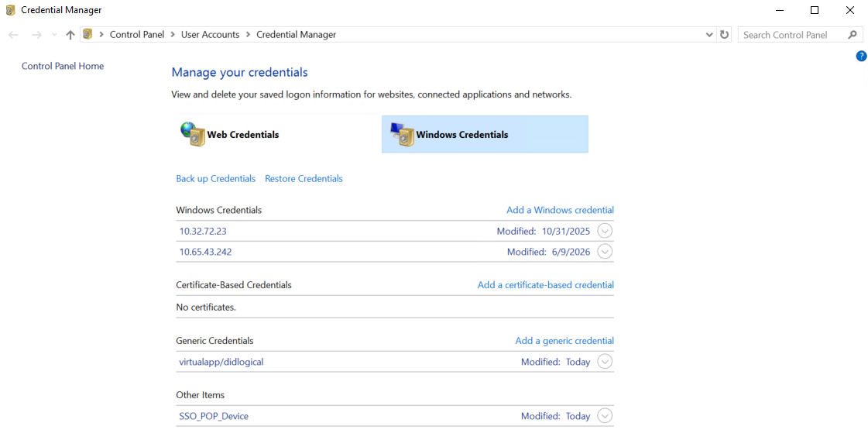Viewport: 868px width, 440px height.
Task: Expand the SSO_POP_Device item chevron
Action: tap(605, 416)
